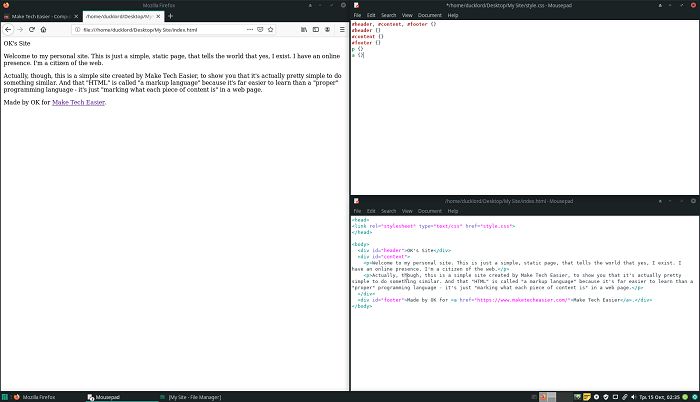This screenshot has width=700, height=402.
Task: Open Document menu in index.html Mousepad
Action: tap(429, 211)
